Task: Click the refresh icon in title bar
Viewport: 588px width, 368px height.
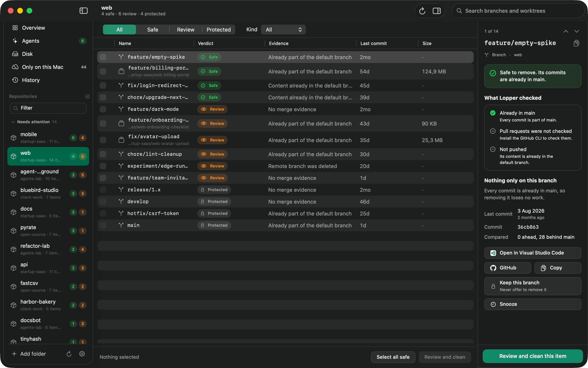Action: pyautogui.click(x=422, y=11)
